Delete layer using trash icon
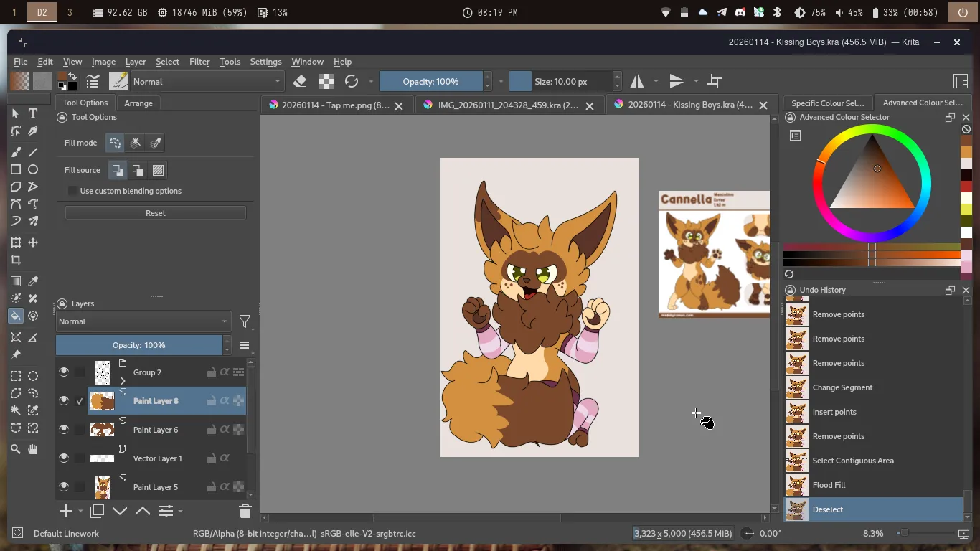980x551 pixels. [245, 511]
